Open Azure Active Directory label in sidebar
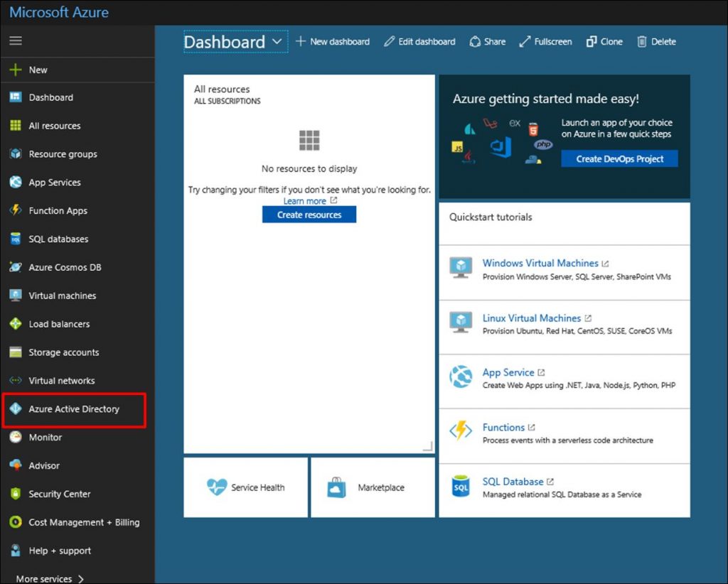Viewport: 728px width, 584px height. (x=74, y=409)
